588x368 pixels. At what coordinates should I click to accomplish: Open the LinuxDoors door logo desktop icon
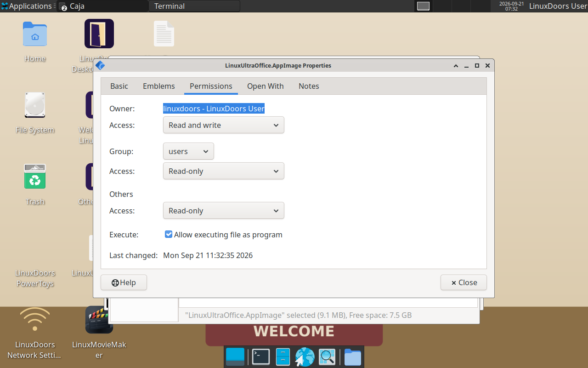coord(99,34)
